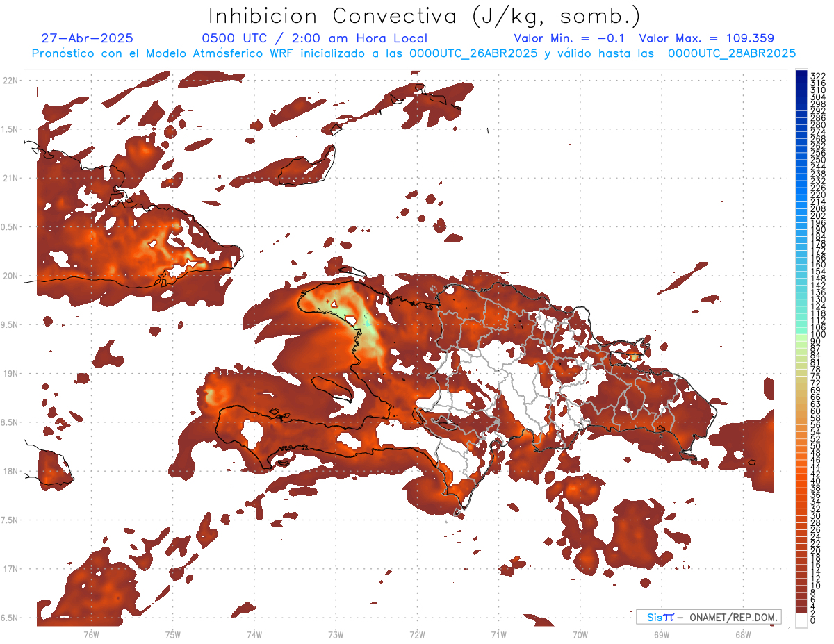
Task: Click the '68W' longitude label
Action: coord(742,635)
